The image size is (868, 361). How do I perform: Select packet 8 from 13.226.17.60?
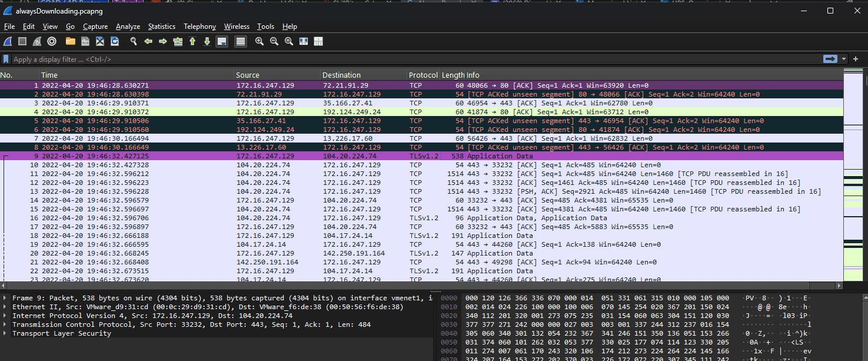click(x=421, y=147)
